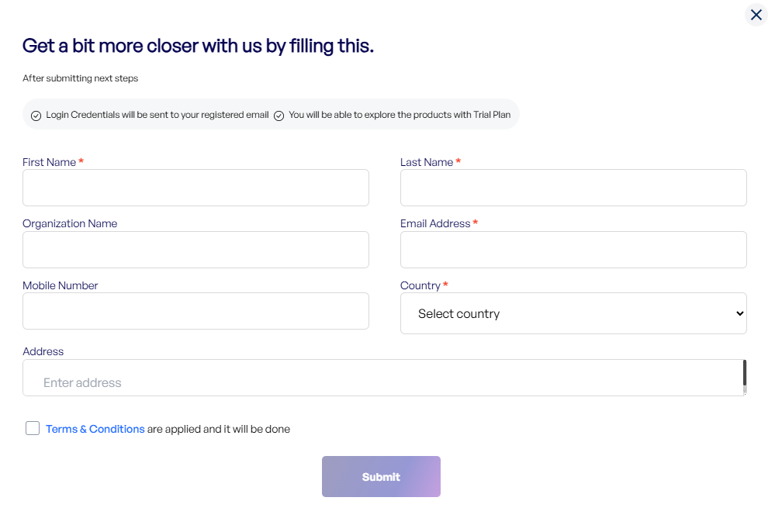775x532 pixels.
Task: Click the First Name input field
Action: (195, 187)
